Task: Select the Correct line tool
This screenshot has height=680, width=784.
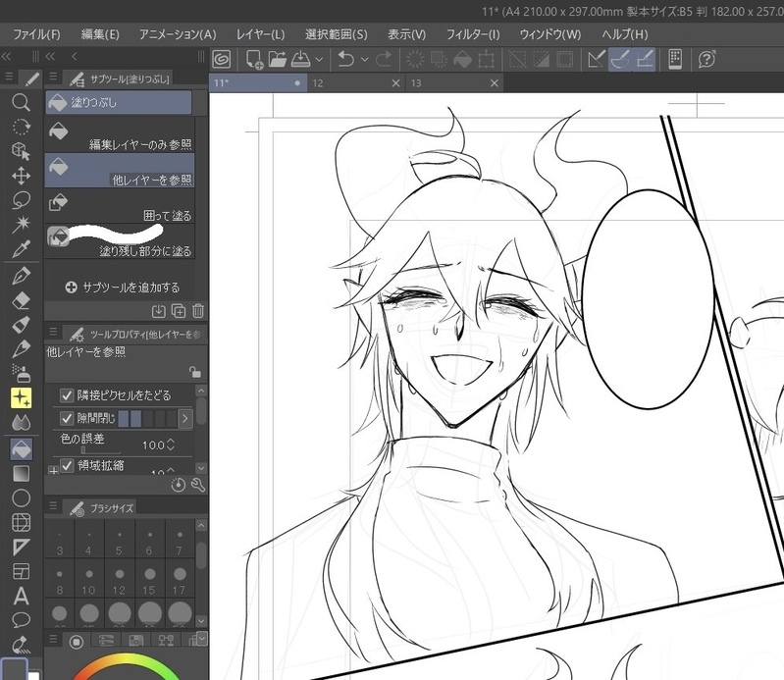Action: 21,645
